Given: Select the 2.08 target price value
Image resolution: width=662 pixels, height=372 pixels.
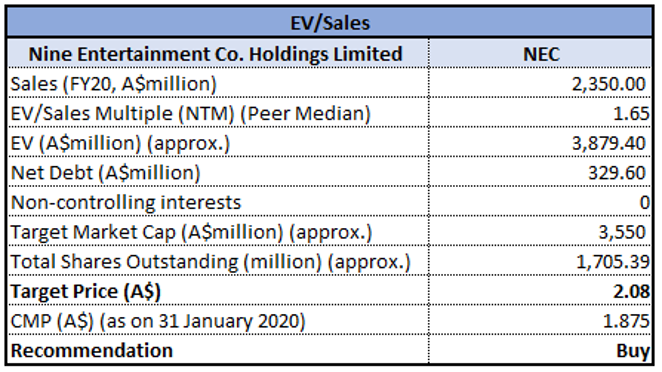Looking at the screenshot, I should pyautogui.click(x=541, y=291).
